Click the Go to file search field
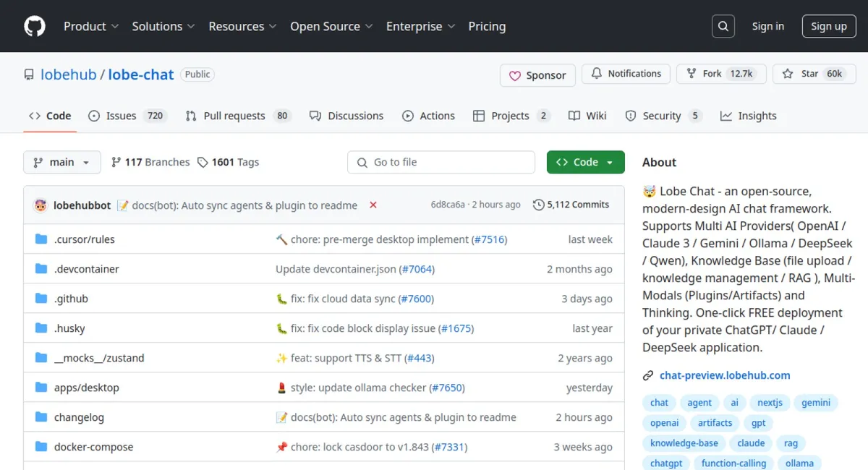The height and width of the screenshot is (470, 868). click(441, 163)
